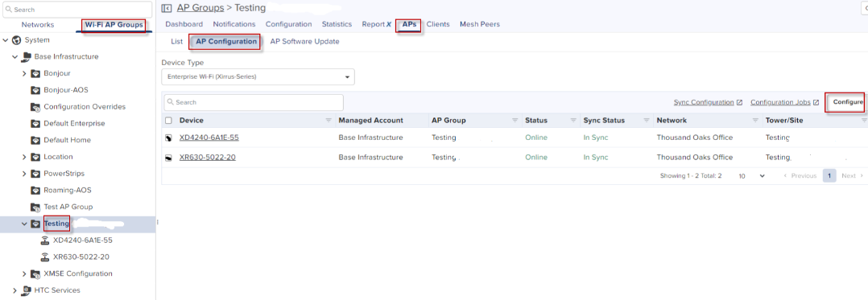Screen dimensions: 868x300
Task: Open the Device column filter menu icon
Action: pos(329,121)
